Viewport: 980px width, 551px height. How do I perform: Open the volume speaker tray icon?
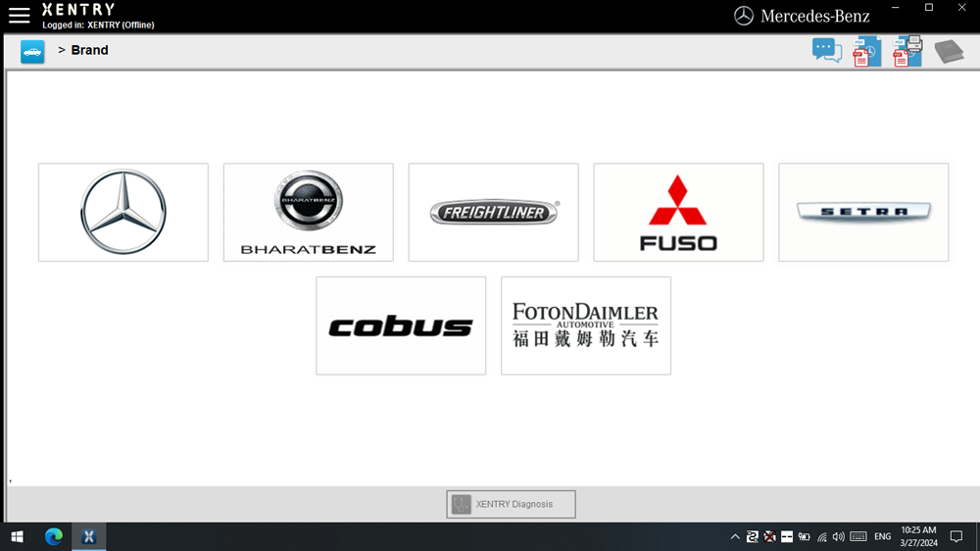[x=839, y=536]
